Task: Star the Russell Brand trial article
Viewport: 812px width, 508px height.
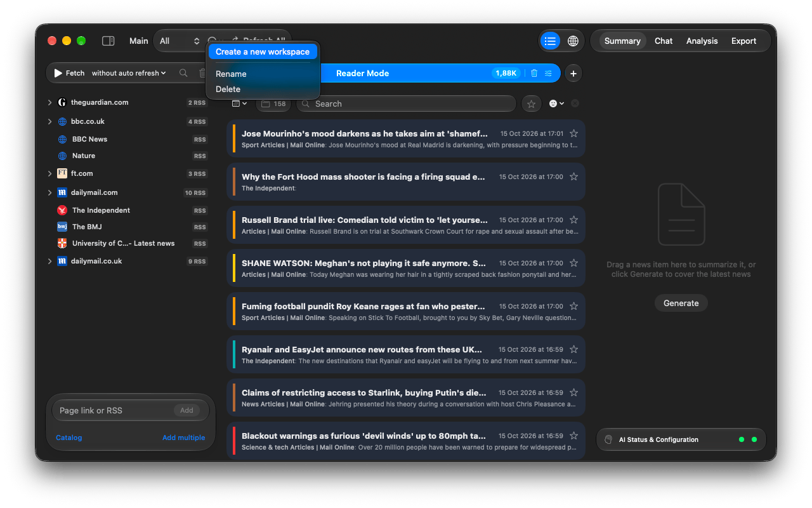Action: 573,220
